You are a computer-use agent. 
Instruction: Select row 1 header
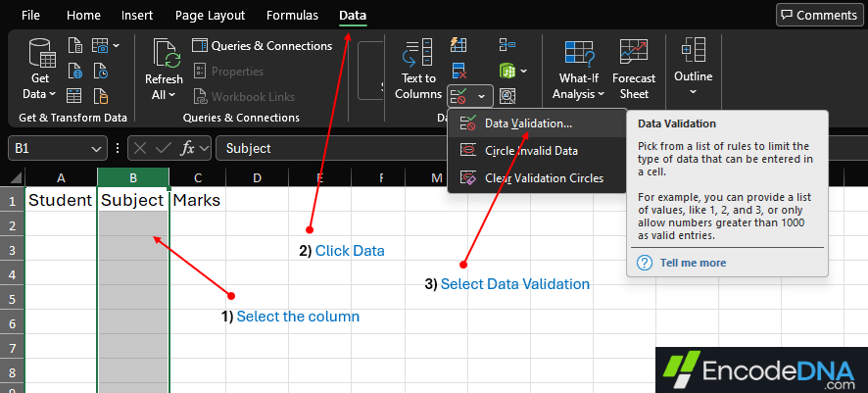12,200
